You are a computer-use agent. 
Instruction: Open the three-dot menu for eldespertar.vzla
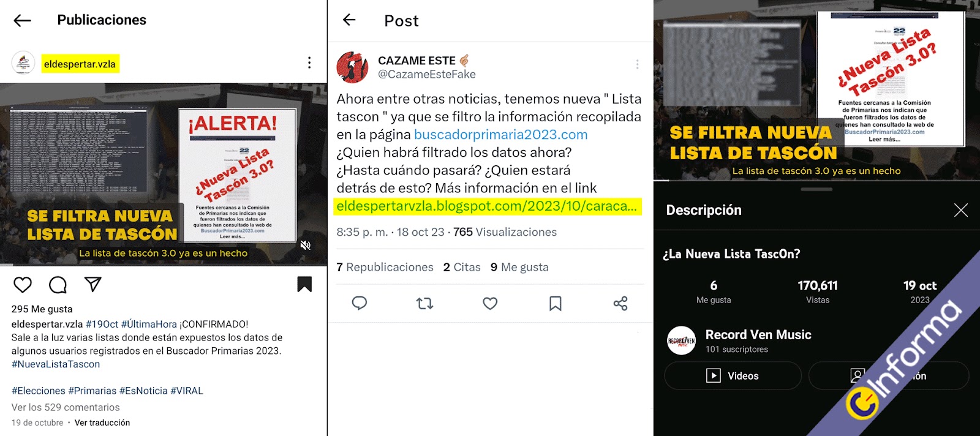click(x=309, y=62)
